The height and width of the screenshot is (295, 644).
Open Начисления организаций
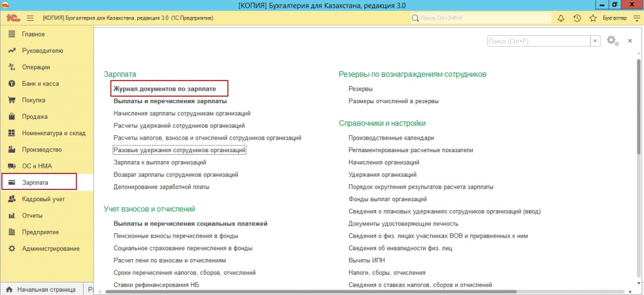(384, 162)
